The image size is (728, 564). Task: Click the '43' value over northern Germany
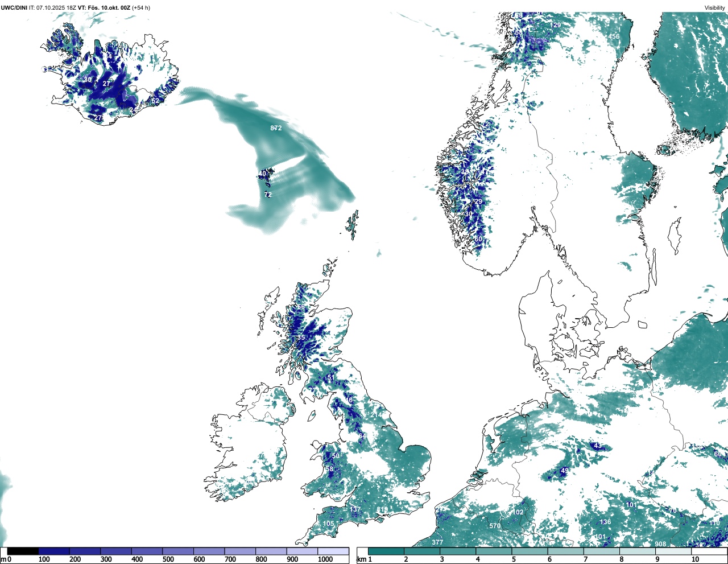point(597,446)
